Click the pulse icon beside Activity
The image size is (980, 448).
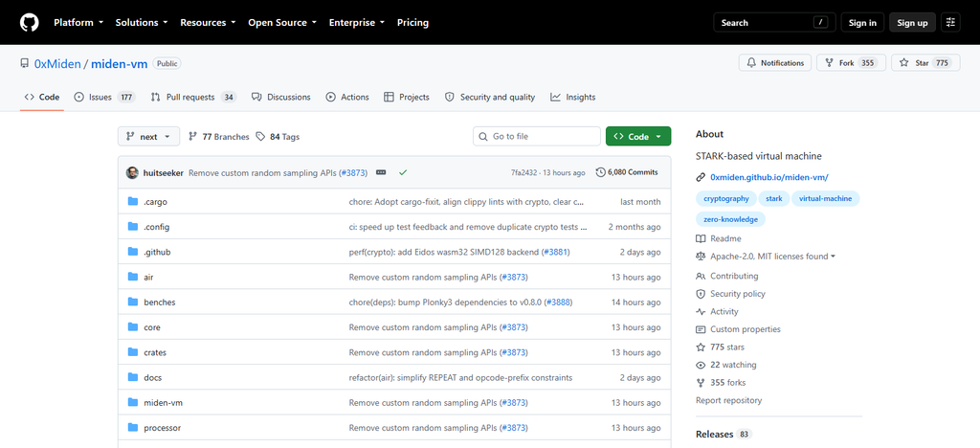coord(700,312)
